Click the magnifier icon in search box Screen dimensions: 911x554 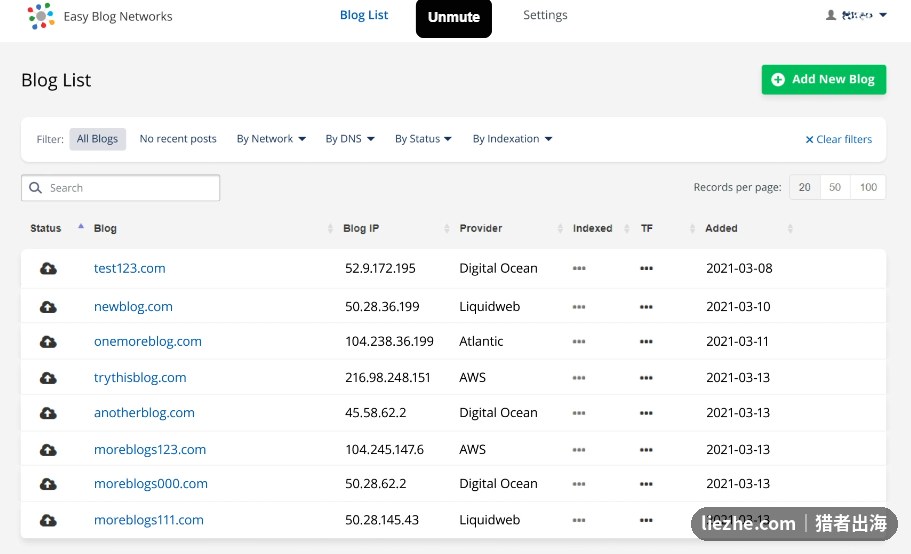[x=35, y=188]
